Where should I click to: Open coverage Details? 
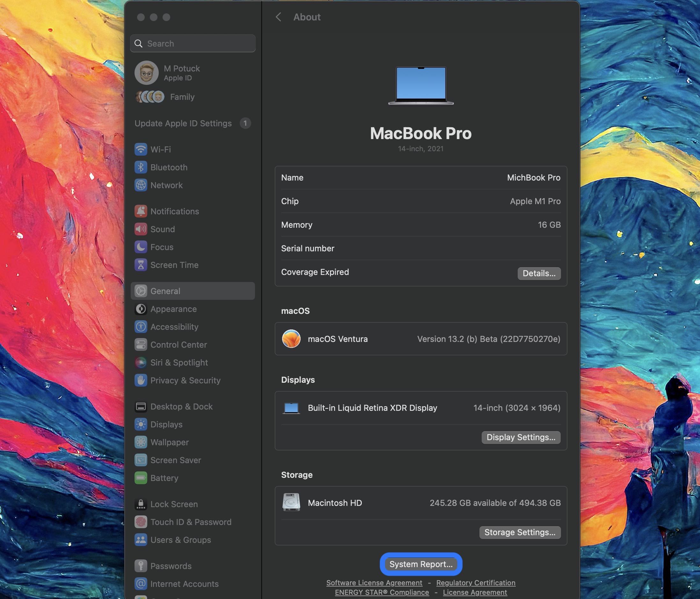click(x=539, y=273)
